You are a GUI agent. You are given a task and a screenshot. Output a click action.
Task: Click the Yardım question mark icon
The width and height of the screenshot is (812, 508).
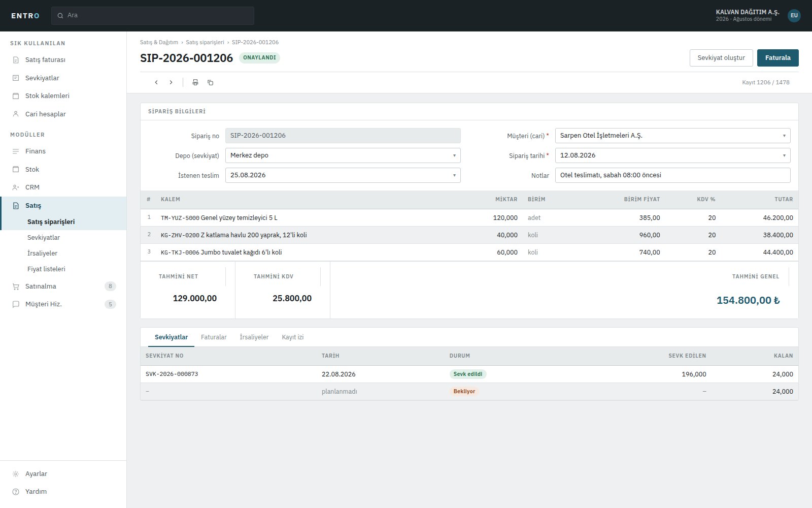tap(16, 492)
